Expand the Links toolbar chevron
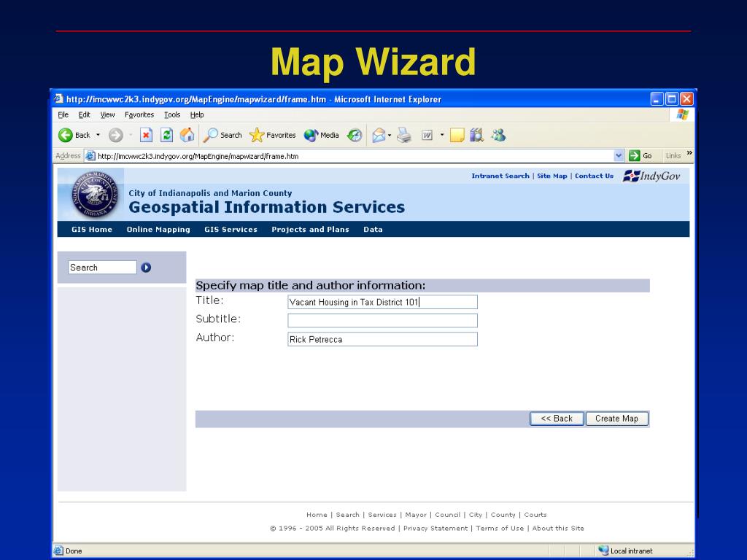This screenshot has width=747, height=560. [689, 153]
